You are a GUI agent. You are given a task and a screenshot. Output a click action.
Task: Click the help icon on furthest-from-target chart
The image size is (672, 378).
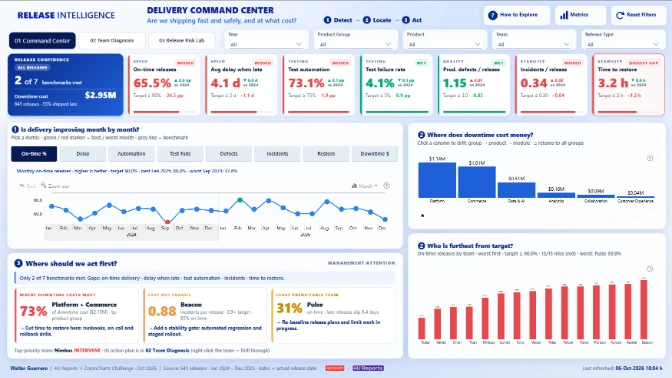pyautogui.click(x=650, y=269)
